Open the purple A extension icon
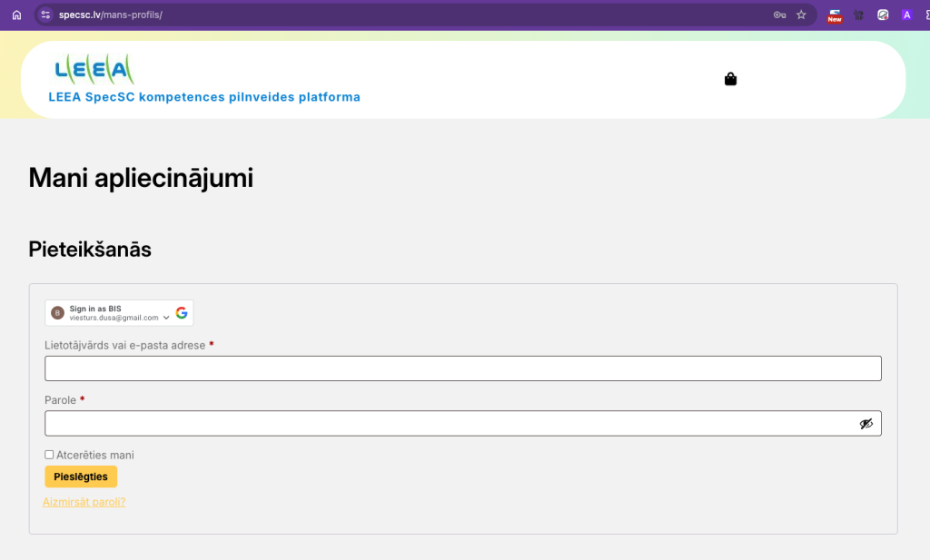 point(906,15)
